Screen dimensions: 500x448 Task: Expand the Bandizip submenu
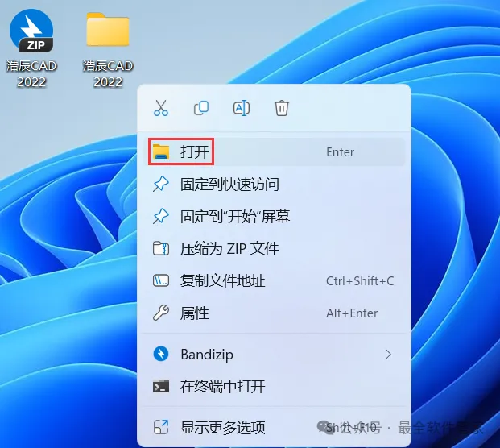click(x=275, y=355)
